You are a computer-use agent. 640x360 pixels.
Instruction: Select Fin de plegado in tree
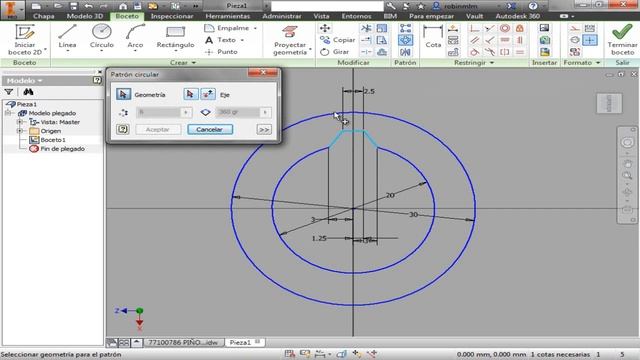click(x=62, y=149)
